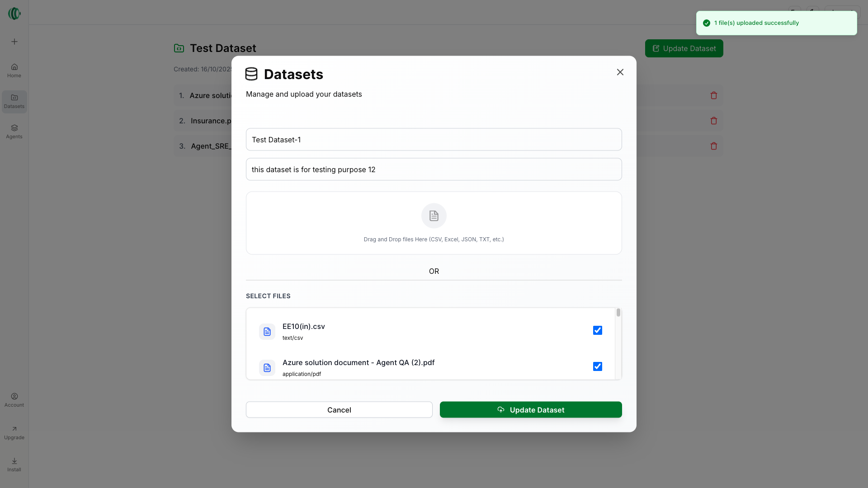Viewport: 868px width, 488px height.
Task: Click the file upload document icon
Action: point(434,216)
